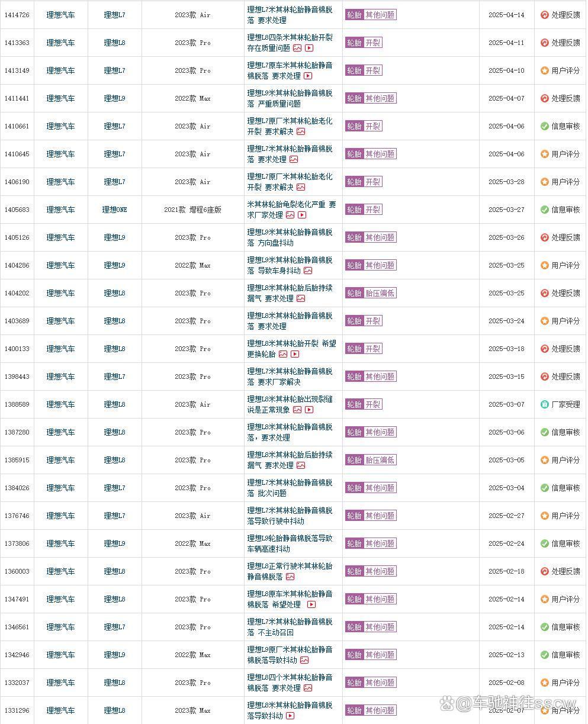Click 信息审核 check icon for complaint 1405683
This screenshot has width=588, height=724.
[545, 210]
